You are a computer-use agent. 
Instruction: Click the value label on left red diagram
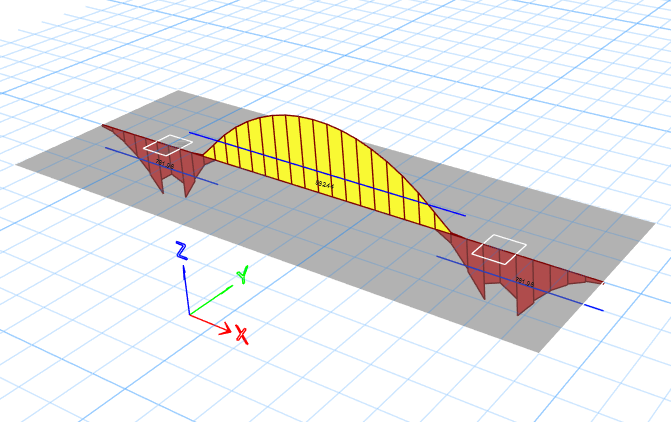point(165,164)
